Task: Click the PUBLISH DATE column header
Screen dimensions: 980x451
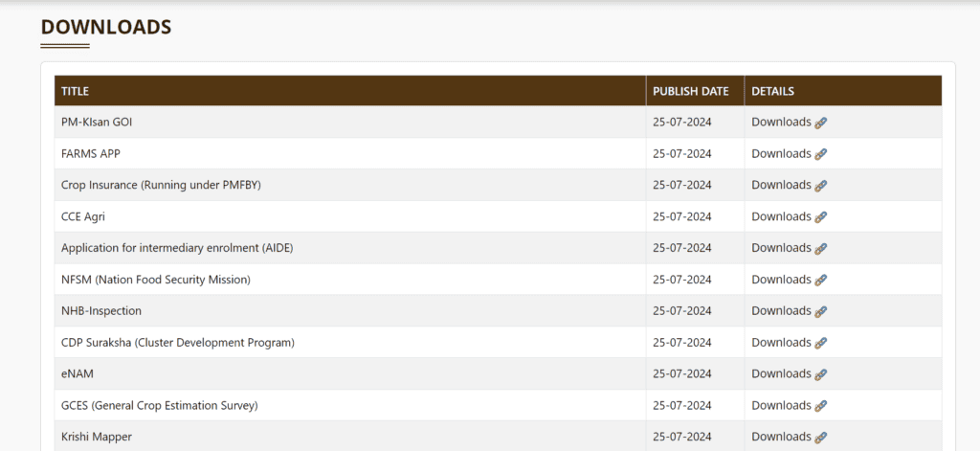Action: [x=695, y=91]
